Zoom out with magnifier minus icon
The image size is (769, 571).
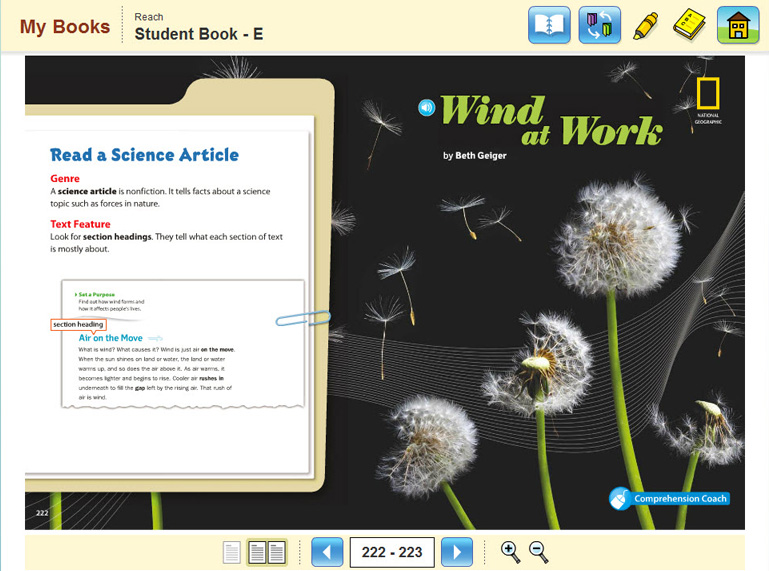(x=538, y=552)
